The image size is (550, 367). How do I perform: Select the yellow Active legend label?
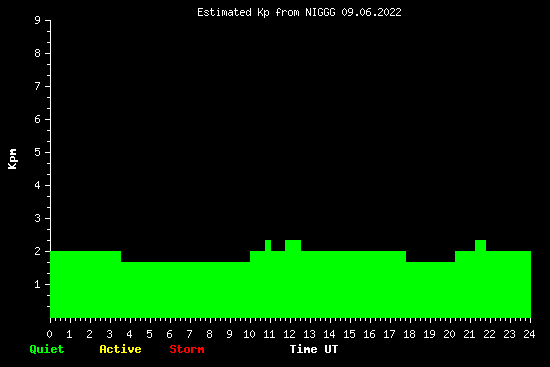120,349
